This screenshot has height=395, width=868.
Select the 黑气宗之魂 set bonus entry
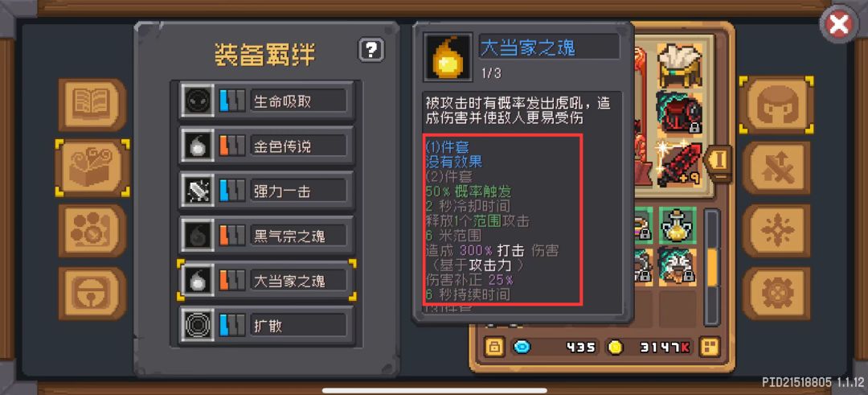(266, 236)
